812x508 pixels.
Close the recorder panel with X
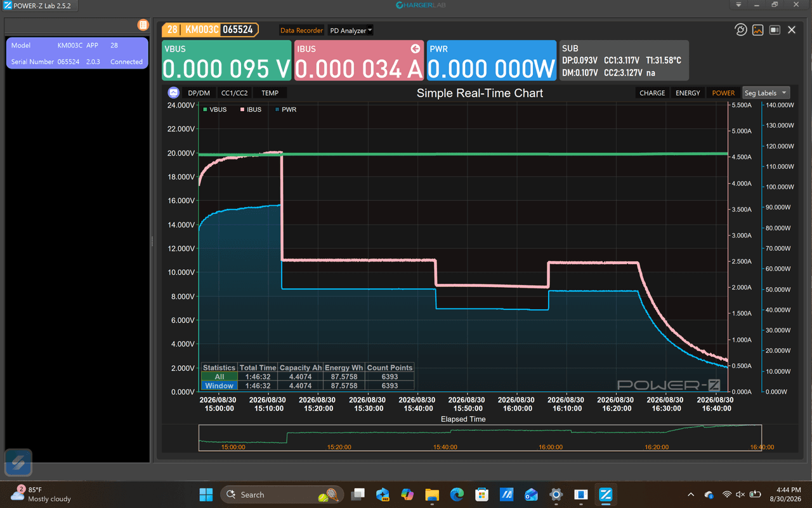[x=792, y=30]
